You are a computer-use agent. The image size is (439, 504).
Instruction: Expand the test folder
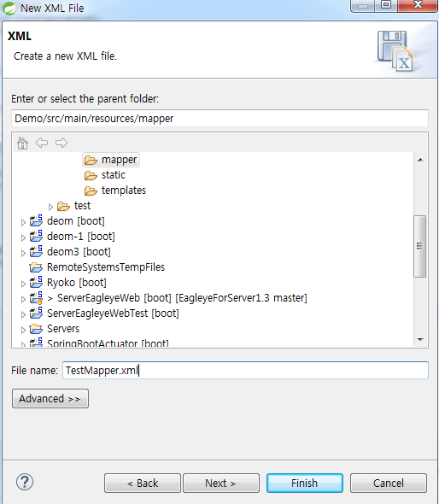tap(50, 207)
